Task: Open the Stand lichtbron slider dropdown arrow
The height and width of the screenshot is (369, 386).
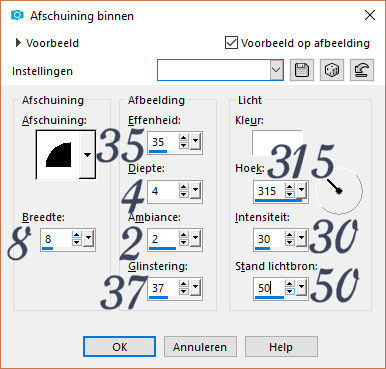Action: coord(302,287)
